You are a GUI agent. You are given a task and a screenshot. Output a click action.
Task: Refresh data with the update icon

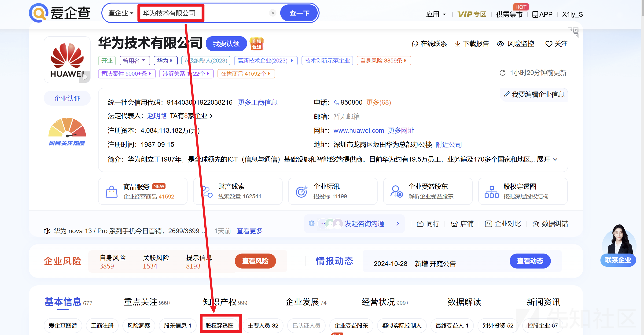(x=503, y=73)
